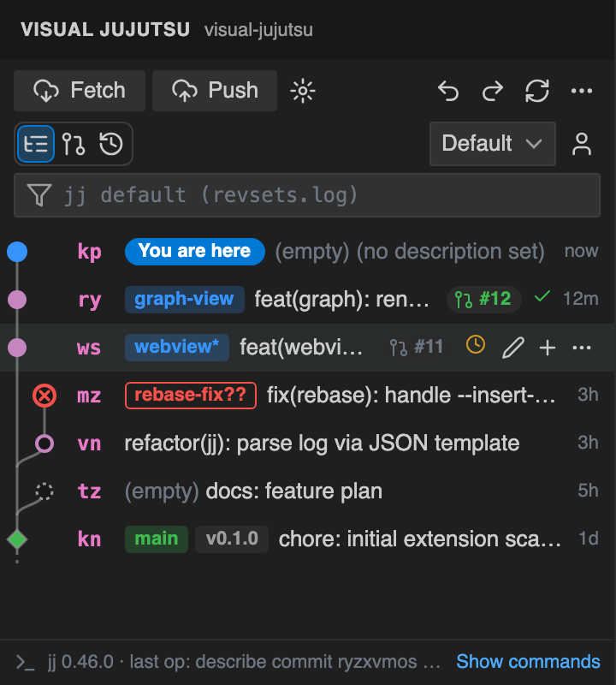Click the now timestamp on kp
Viewport: 616px width, 685px height.
pos(582,251)
